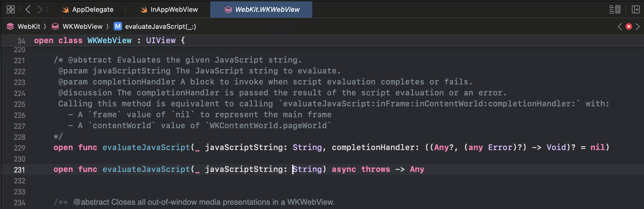Jump to the next issue

click(x=638, y=26)
